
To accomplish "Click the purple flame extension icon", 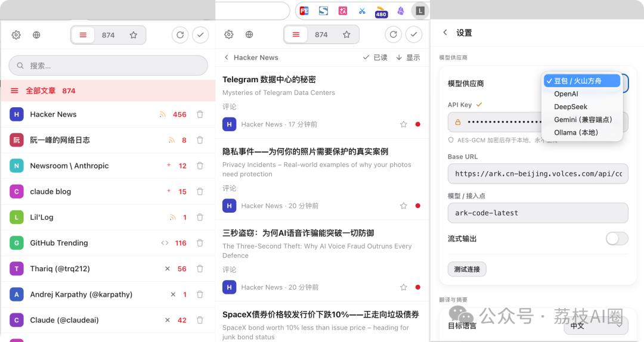I will (x=401, y=11).
